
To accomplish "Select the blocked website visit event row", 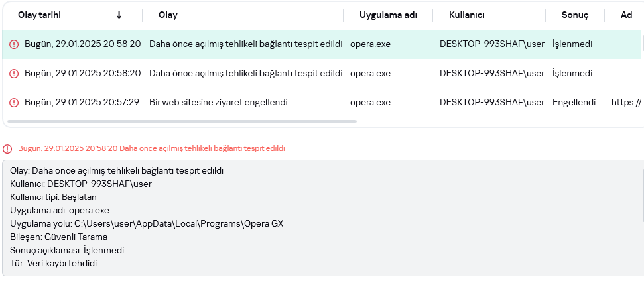I will tap(218, 103).
